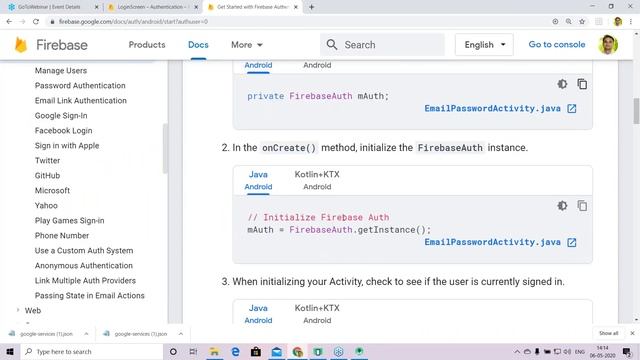Click the Firebase docs search field
The width and height of the screenshot is (640, 360).
coord(382,45)
